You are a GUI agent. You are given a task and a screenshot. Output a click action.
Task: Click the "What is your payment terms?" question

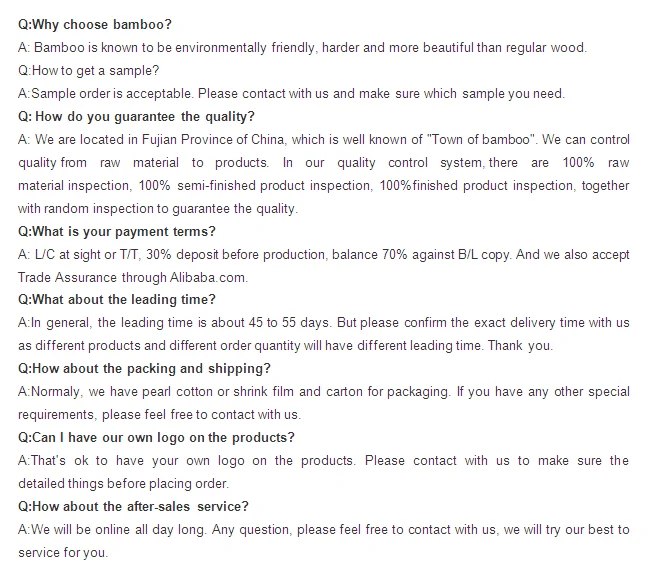point(118,231)
